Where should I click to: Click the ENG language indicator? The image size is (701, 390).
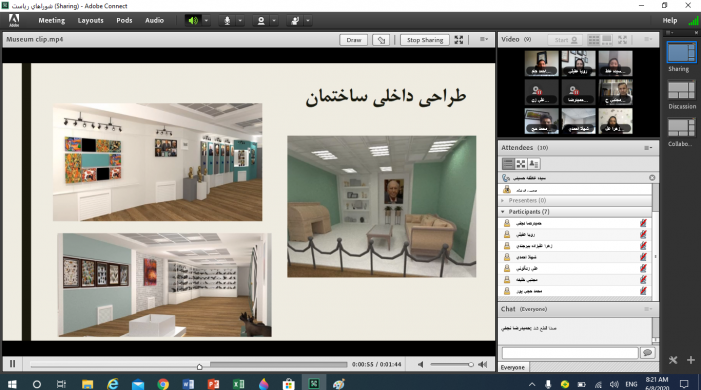pyautogui.click(x=631, y=384)
